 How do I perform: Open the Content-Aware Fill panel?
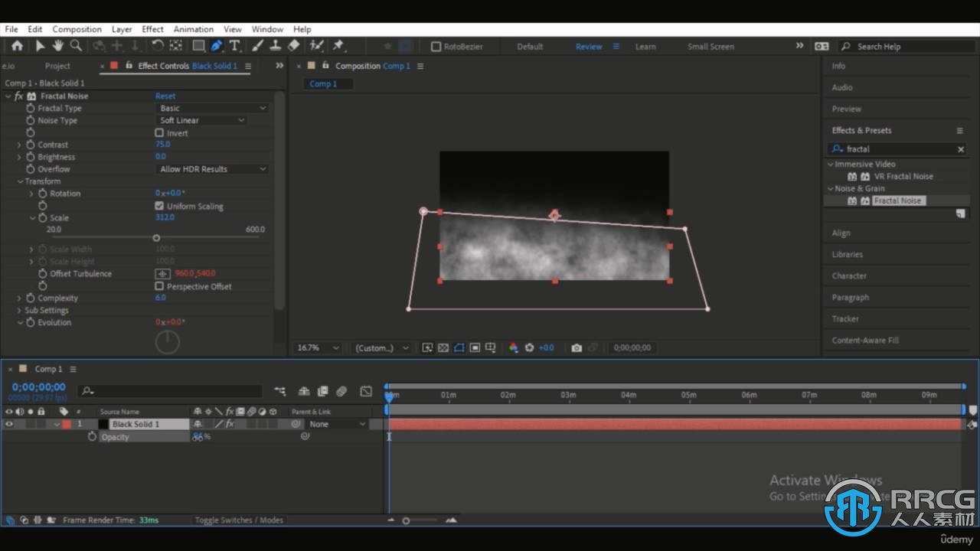pos(865,340)
